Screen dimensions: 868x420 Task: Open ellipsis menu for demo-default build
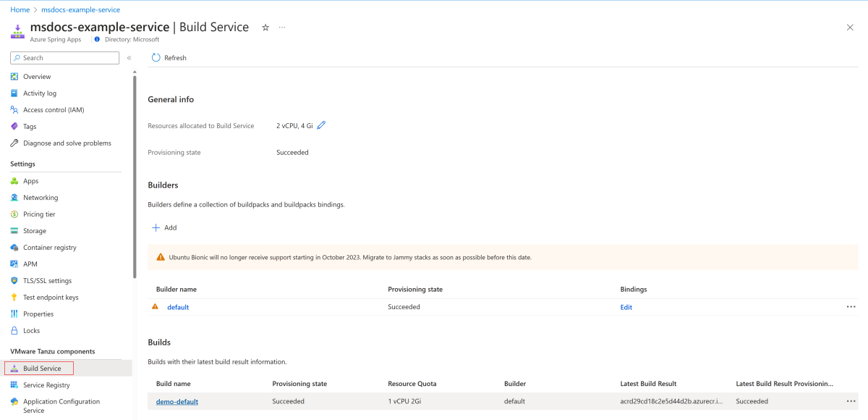coord(851,401)
